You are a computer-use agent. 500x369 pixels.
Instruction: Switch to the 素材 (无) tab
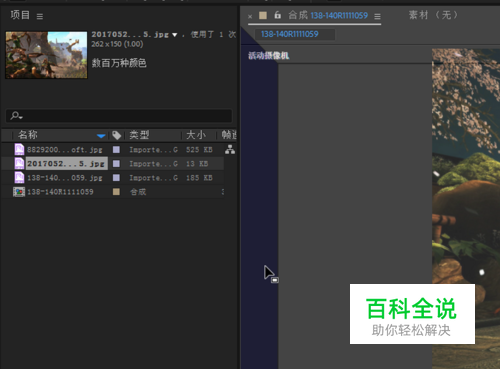click(433, 15)
